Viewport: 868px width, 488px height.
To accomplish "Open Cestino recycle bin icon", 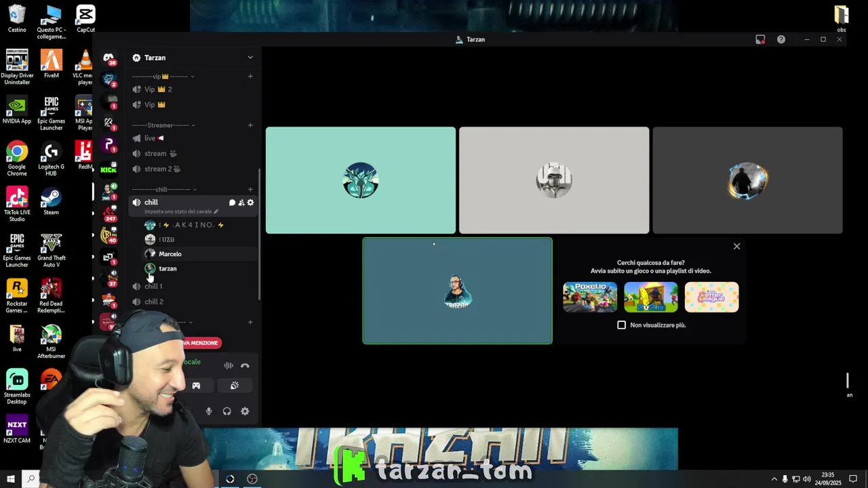I will coord(17,18).
